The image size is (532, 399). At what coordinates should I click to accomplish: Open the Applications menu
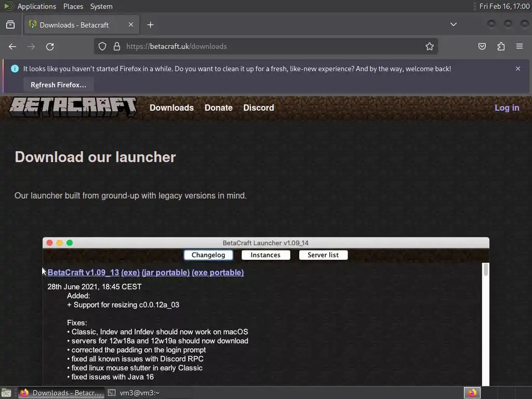37,6
